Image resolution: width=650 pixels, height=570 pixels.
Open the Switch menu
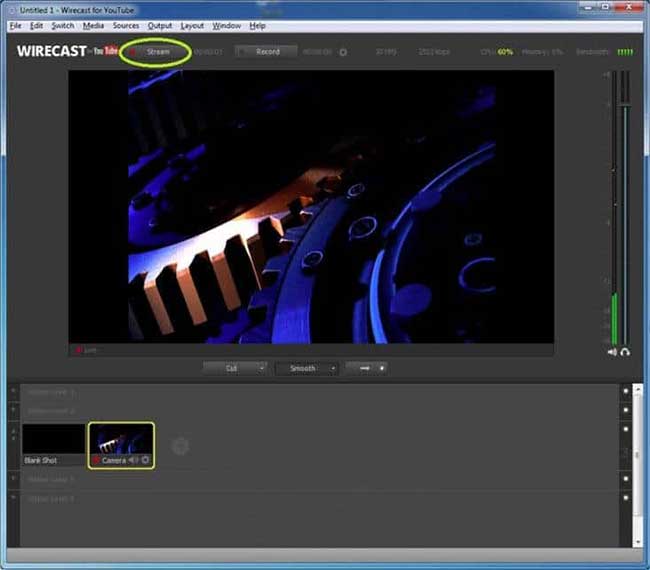pyautogui.click(x=62, y=25)
